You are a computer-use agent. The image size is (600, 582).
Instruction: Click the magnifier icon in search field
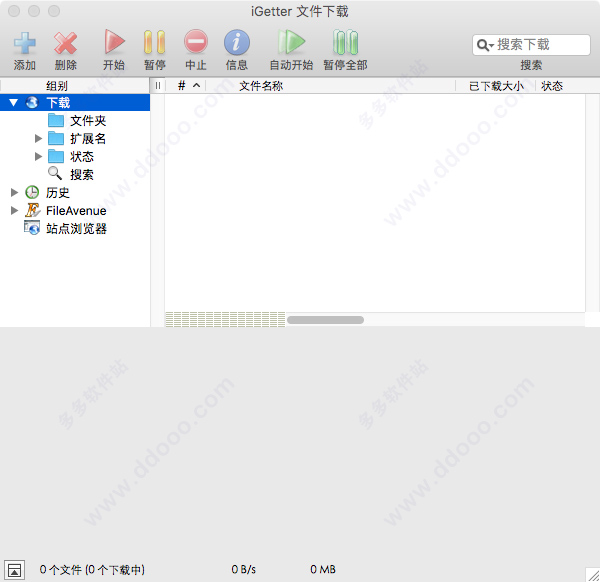[x=483, y=45]
